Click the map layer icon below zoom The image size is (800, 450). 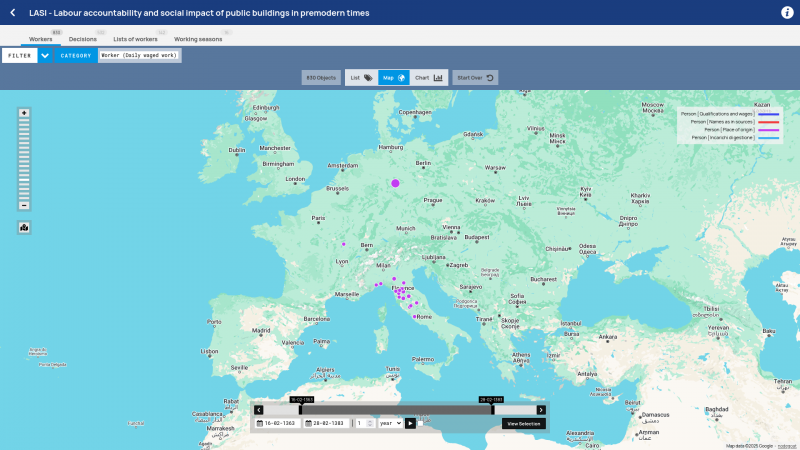pos(24,228)
